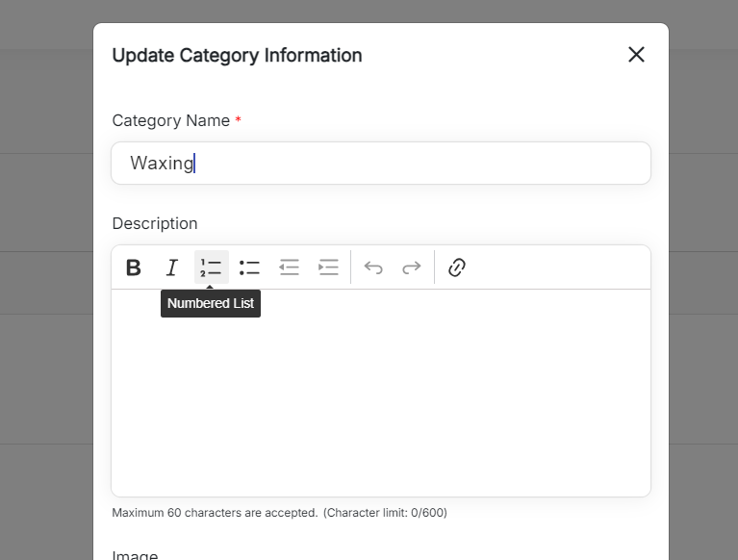This screenshot has width=738, height=560.
Task: Insert a bulleted list
Action: tap(250, 267)
